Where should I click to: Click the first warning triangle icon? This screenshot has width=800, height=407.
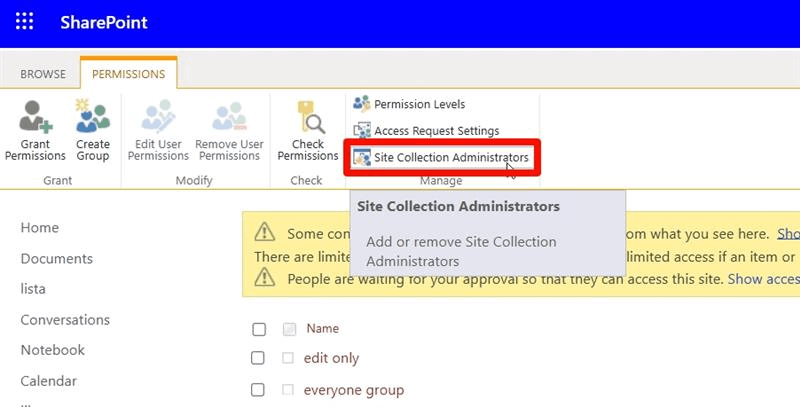[x=264, y=233]
